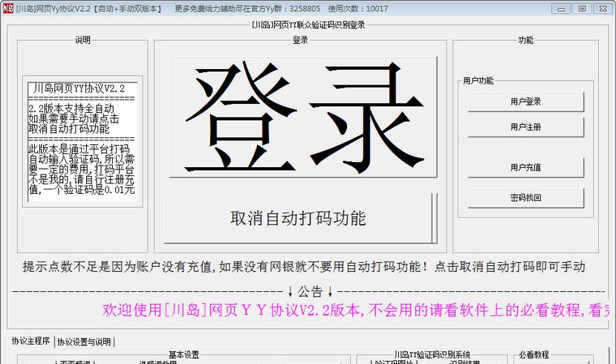The image size is (616, 364).
Task: Close the application window
Action: pyautogui.click(x=603, y=9)
